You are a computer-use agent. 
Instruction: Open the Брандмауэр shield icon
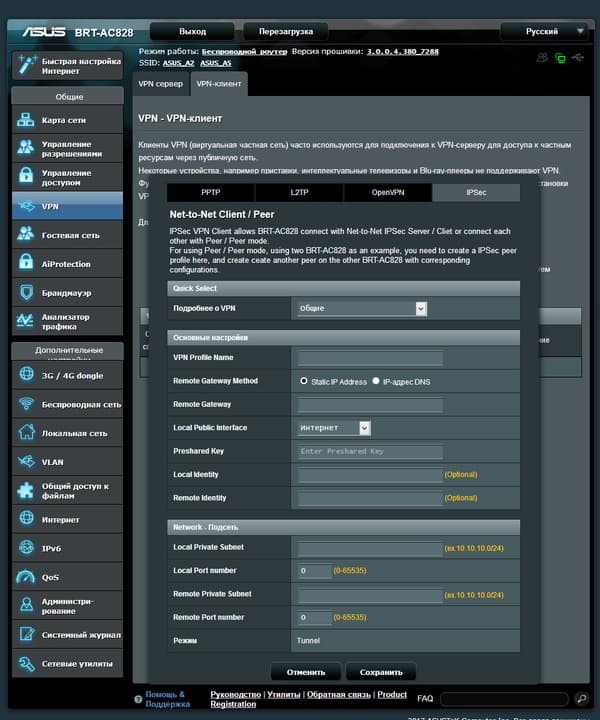coord(26,292)
